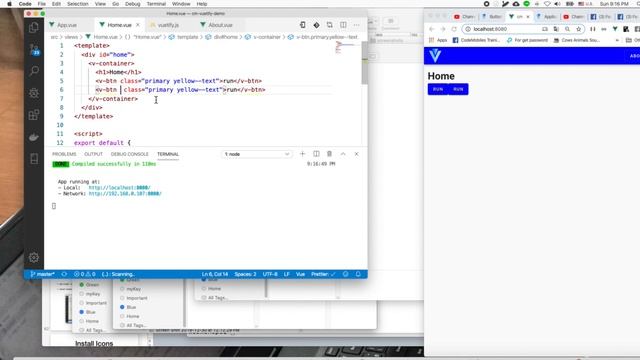
Task: Open the Source Control view with badge
Action: tap(34, 50)
